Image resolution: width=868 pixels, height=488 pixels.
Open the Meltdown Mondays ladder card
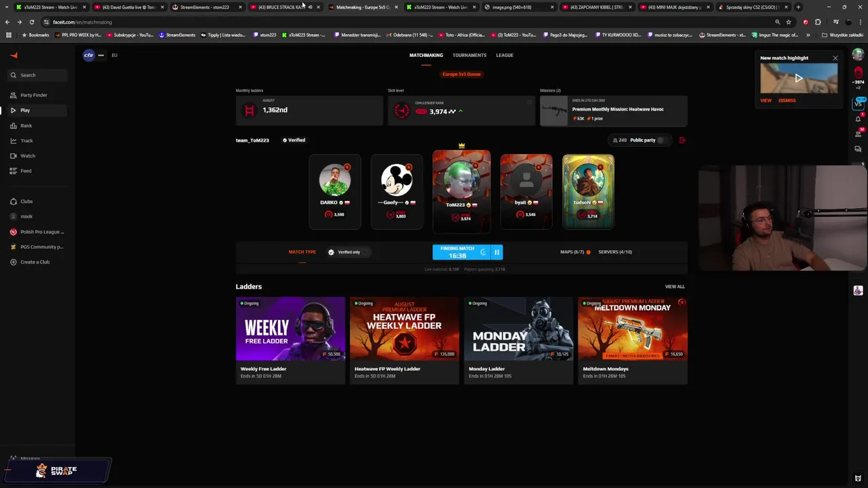click(633, 340)
